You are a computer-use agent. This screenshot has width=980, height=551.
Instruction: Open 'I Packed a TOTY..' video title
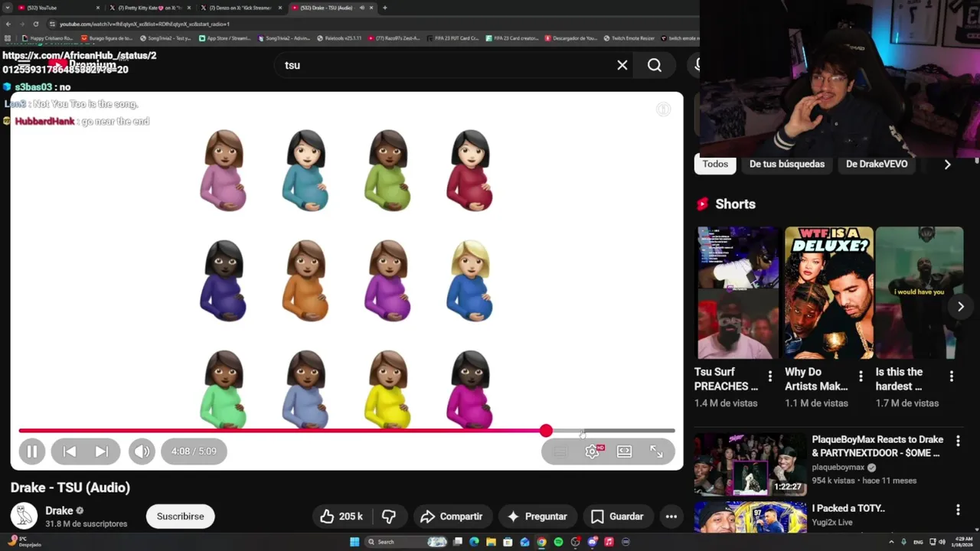(x=848, y=508)
